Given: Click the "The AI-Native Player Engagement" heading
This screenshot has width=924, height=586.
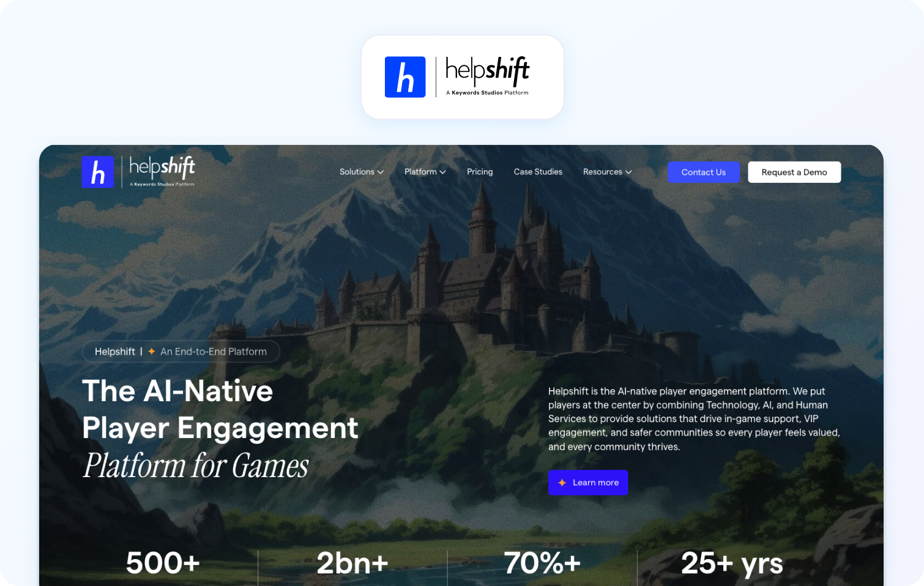Looking at the screenshot, I should click(220, 409).
